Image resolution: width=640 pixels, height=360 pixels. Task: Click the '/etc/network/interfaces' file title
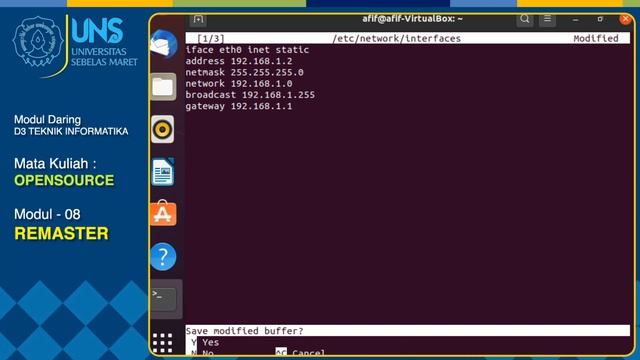[x=396, y=38]
